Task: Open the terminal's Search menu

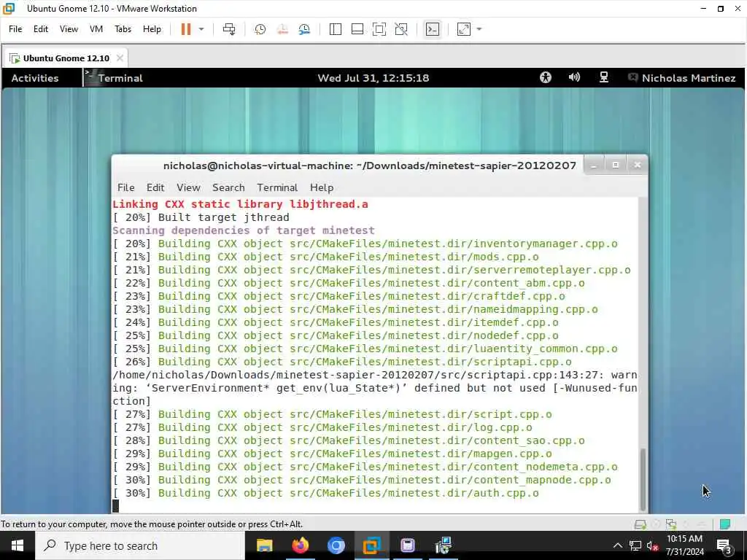Action: click(228, 187)
